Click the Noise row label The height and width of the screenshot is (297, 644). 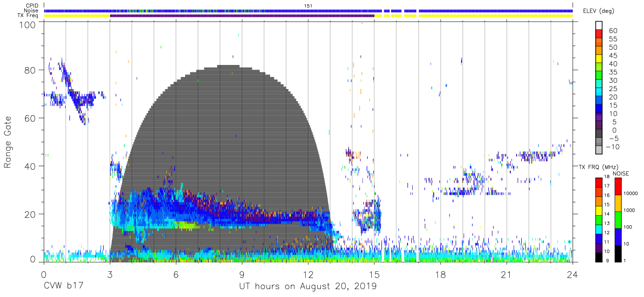tap(32, 10)
